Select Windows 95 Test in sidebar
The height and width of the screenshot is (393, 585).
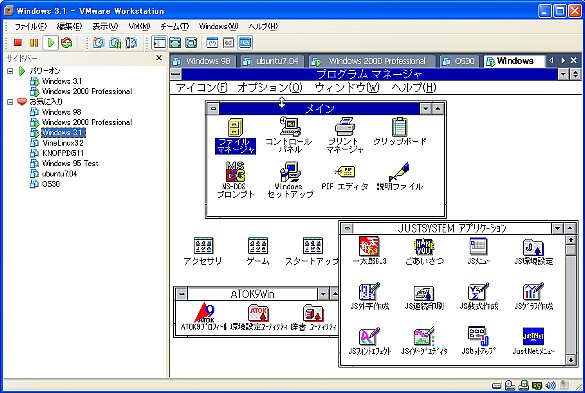pos(70,163)
